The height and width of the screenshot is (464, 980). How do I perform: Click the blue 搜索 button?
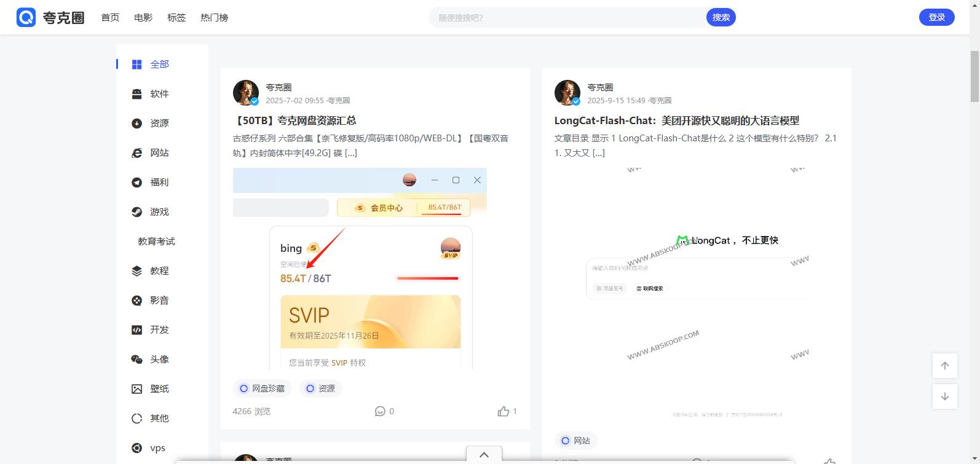[721, 17]
